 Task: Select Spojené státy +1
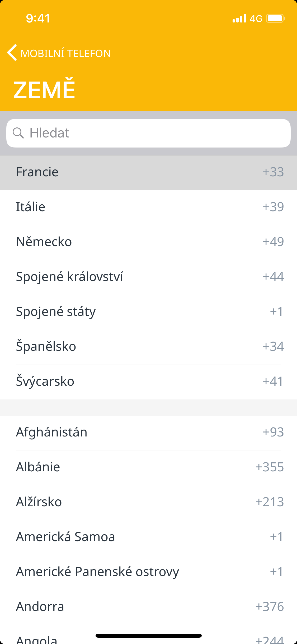(148, 312)
